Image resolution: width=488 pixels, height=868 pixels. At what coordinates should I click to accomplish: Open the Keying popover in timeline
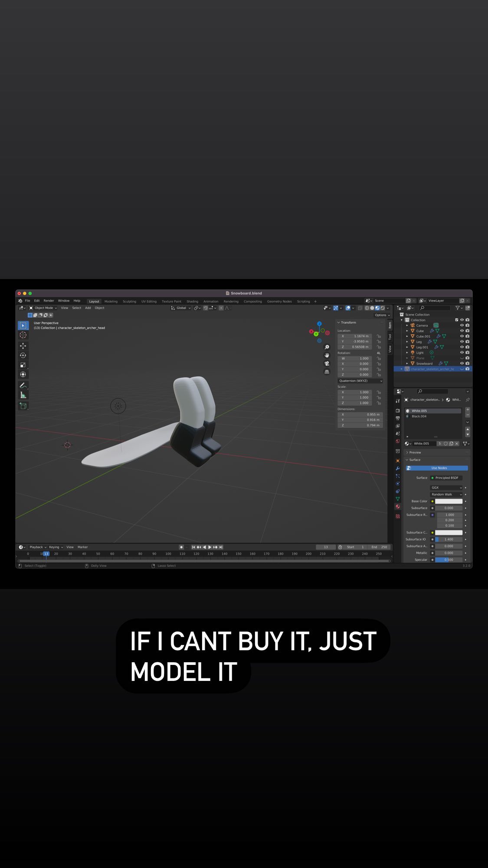[56, 547]
